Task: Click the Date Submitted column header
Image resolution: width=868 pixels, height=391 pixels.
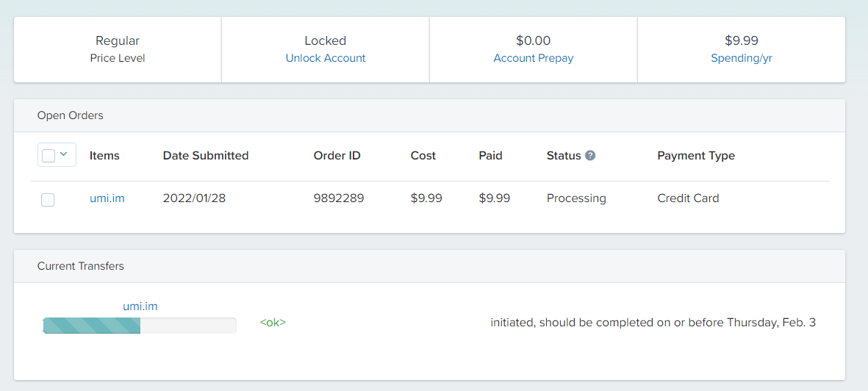Action: coord(206,156)
